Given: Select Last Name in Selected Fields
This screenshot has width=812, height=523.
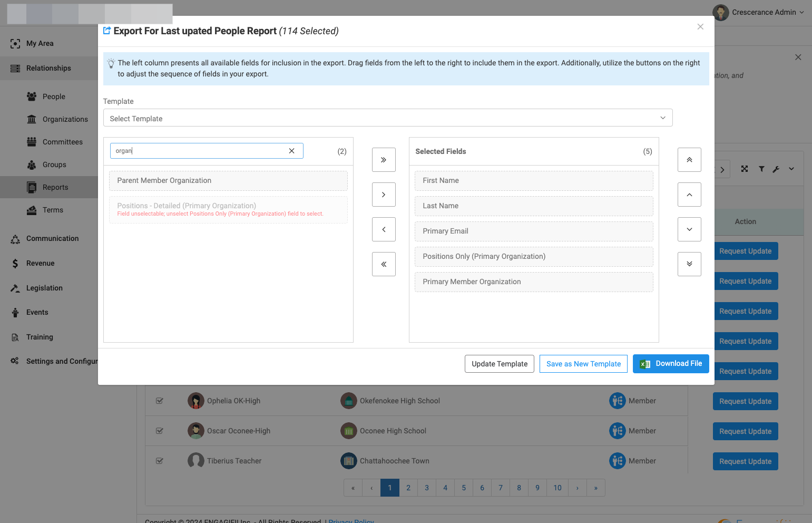Looking at the screenshot, I should (x=534, y=206).
